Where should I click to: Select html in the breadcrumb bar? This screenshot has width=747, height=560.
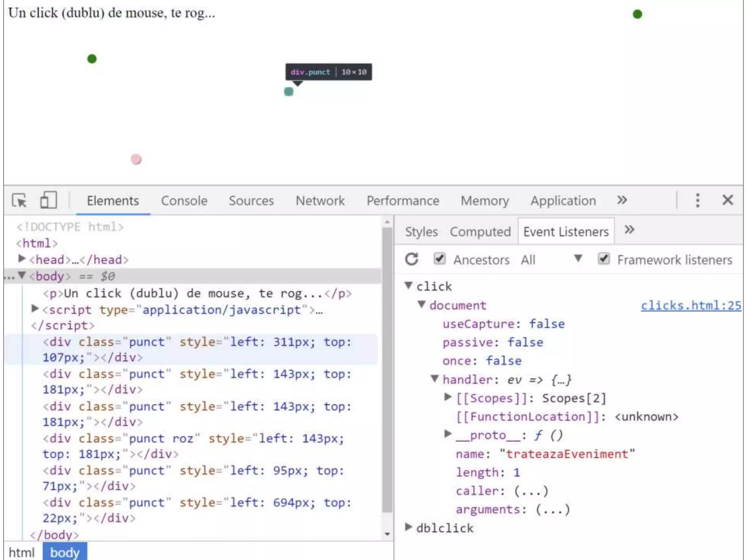point(22,552)
